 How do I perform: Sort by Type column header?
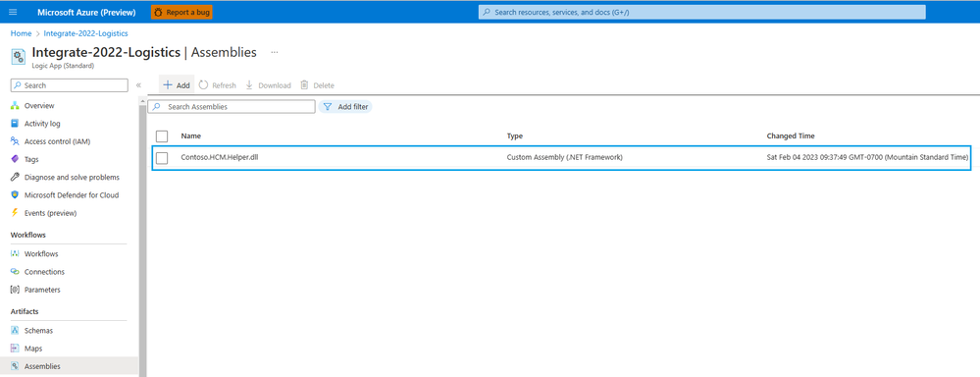[x=514, y=135]
